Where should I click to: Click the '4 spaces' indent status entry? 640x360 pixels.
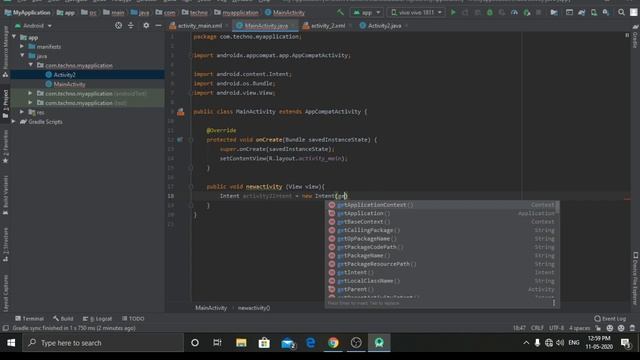tap(580, 328)
